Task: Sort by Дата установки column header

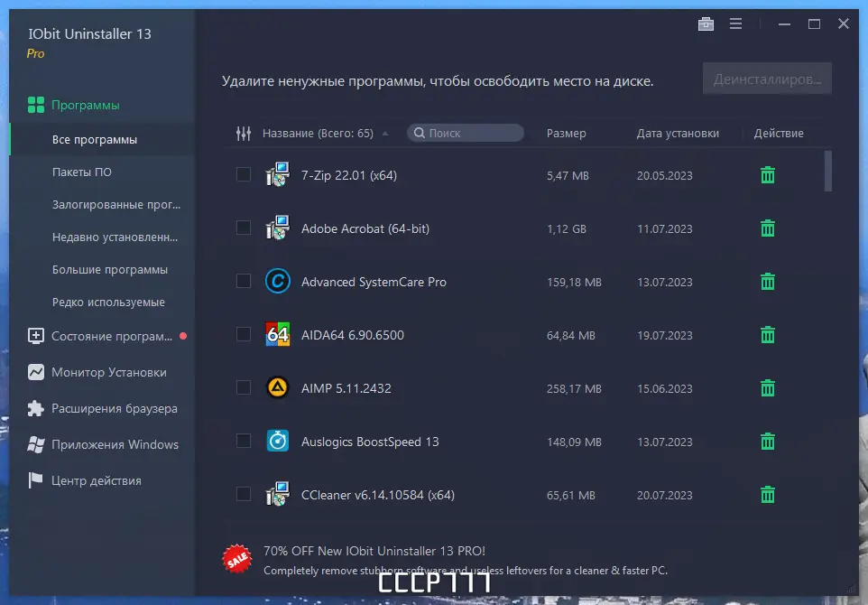Action: (x=678, y=134)
